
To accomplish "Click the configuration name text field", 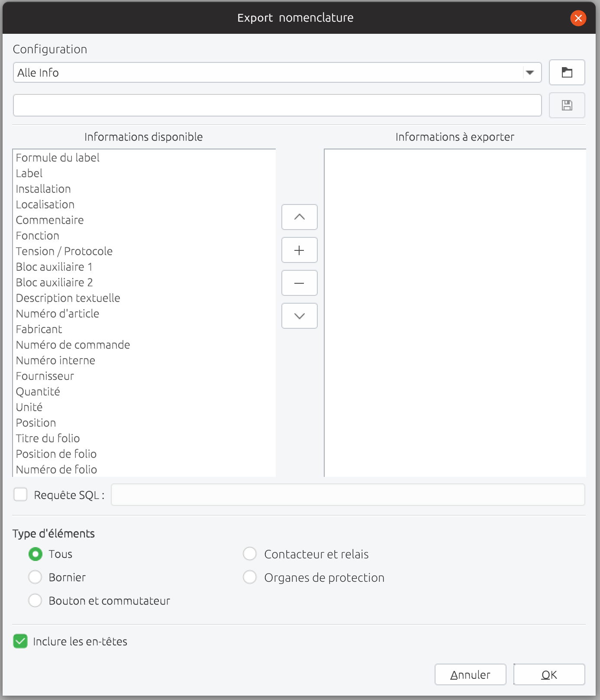I will pos(277,105).
